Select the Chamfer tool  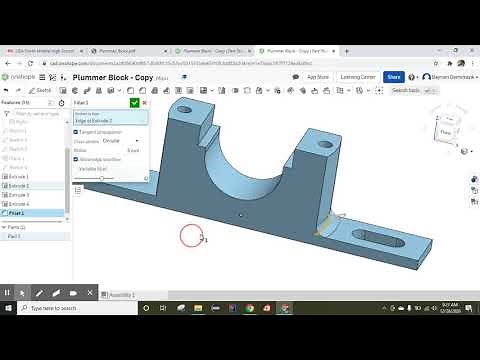[142, 90]
